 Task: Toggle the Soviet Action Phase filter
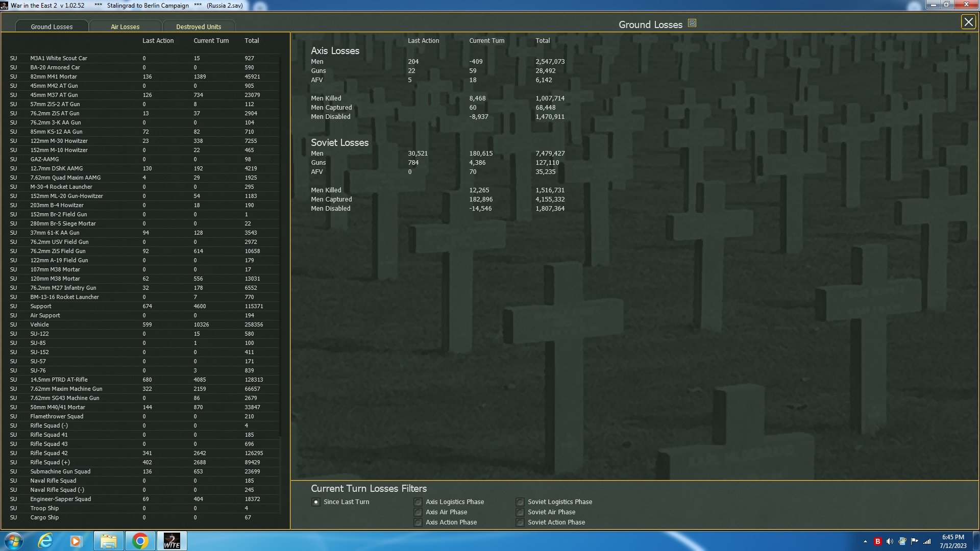520,522
